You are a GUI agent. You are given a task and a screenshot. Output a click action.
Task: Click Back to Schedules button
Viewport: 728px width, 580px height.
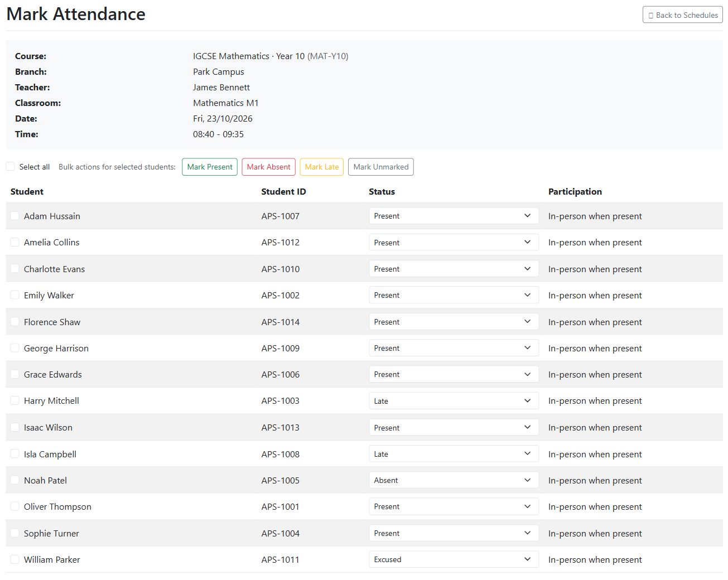pyautogui.click(x=682, y=15)
